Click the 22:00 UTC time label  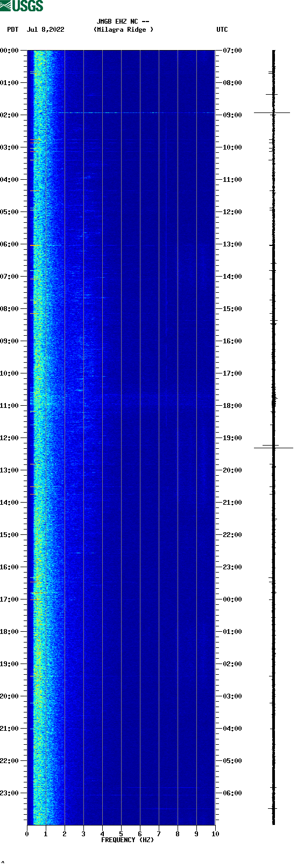click(x=232, y=535)
